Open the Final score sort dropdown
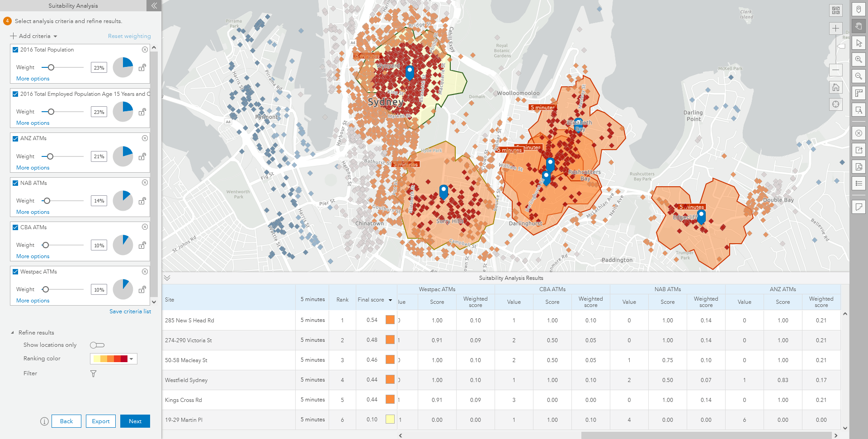This screenshot has height=439, width=868. coord(390,300)
